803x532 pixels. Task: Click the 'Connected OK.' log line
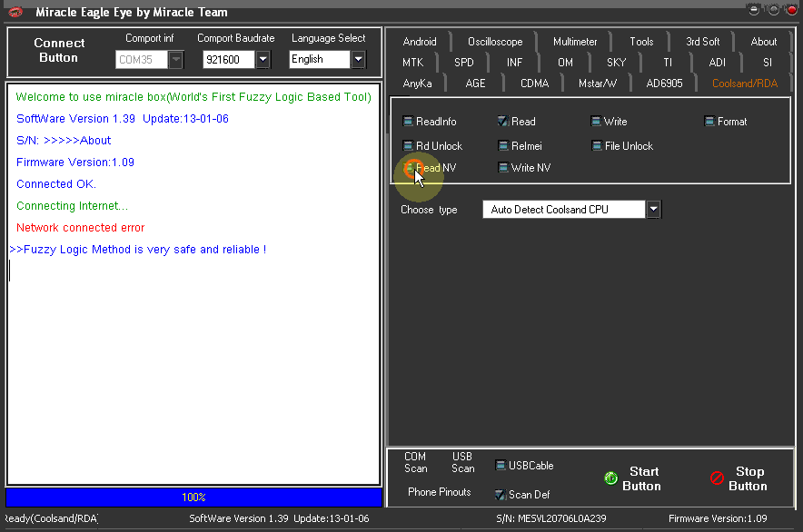[x=56, y=184]
